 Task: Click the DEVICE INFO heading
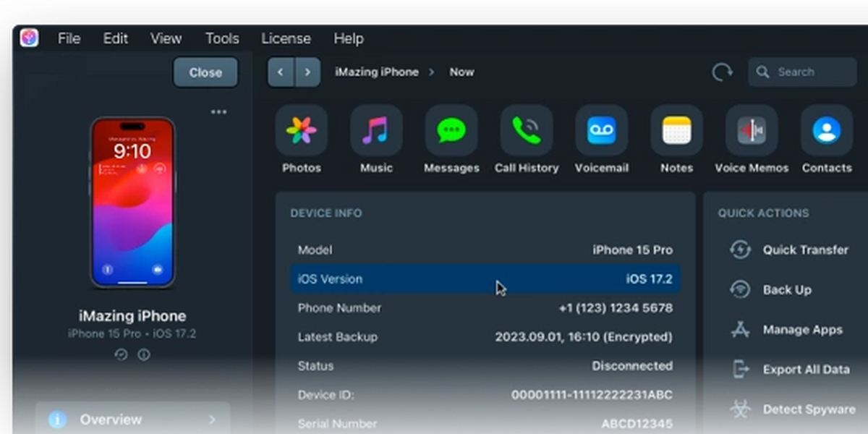(x=326, y=213)
